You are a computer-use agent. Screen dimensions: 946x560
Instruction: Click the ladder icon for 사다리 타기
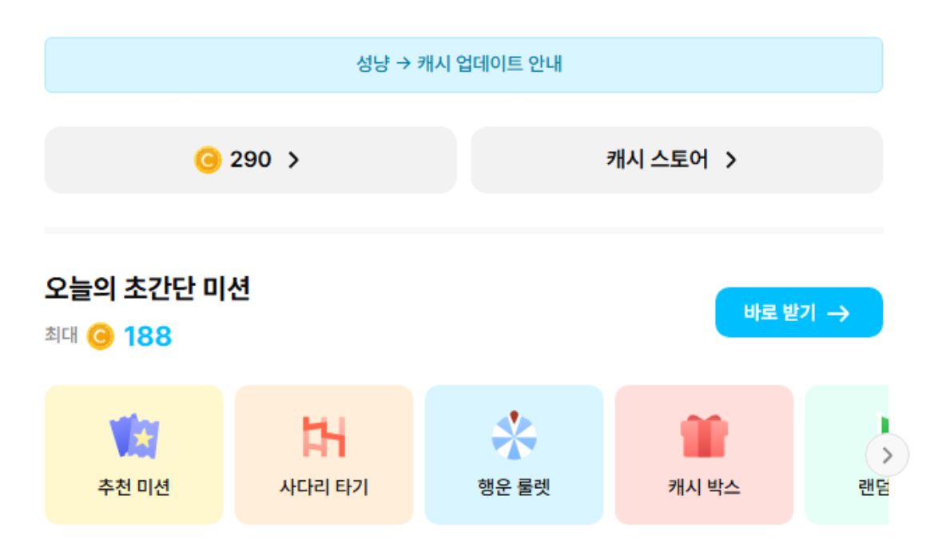tap(324, 437)
